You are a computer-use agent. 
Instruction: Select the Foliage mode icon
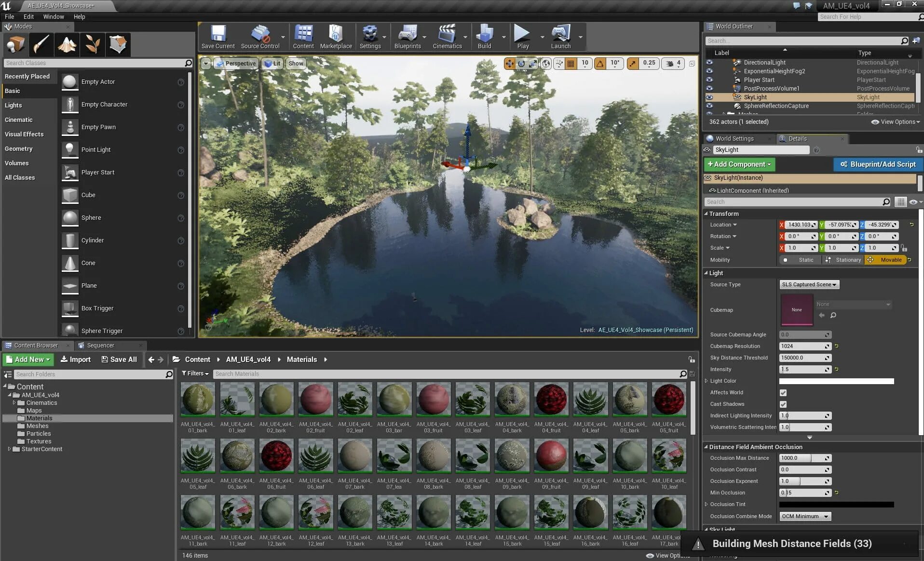pyautogui.click(x=93, y=44)
